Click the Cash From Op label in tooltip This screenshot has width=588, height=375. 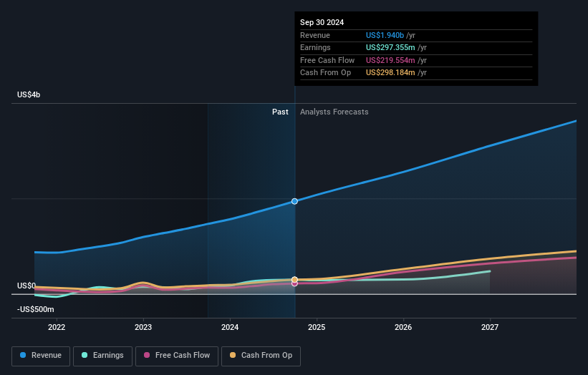(x=325, y=73)
